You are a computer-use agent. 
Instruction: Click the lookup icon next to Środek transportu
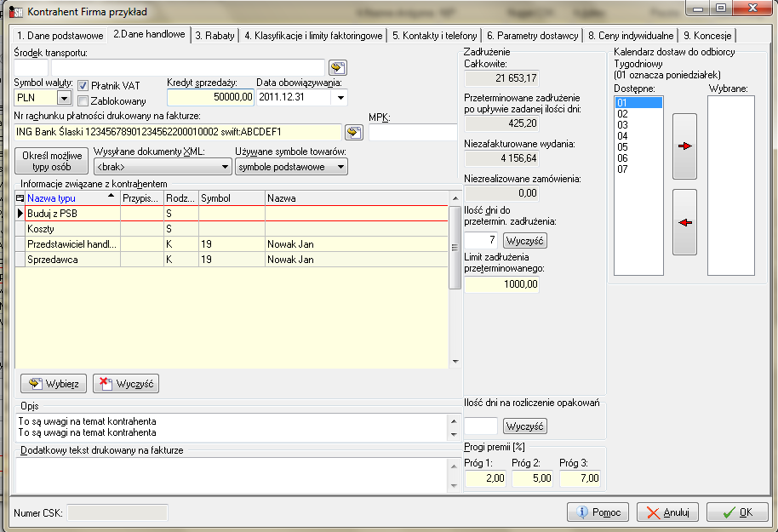[338, 67]
